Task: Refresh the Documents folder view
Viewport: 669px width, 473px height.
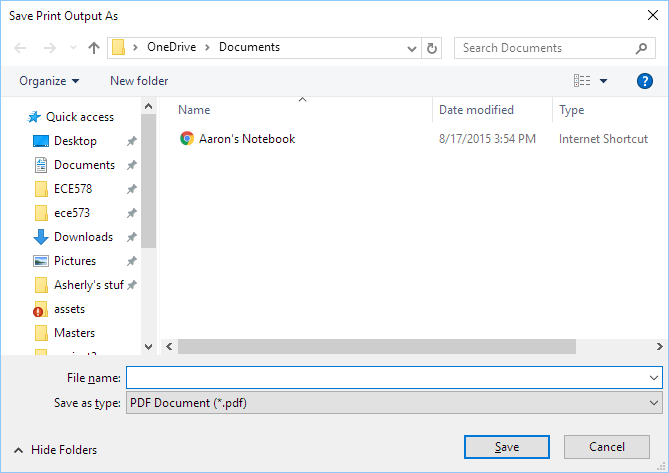Action: [x=432, y=48]
